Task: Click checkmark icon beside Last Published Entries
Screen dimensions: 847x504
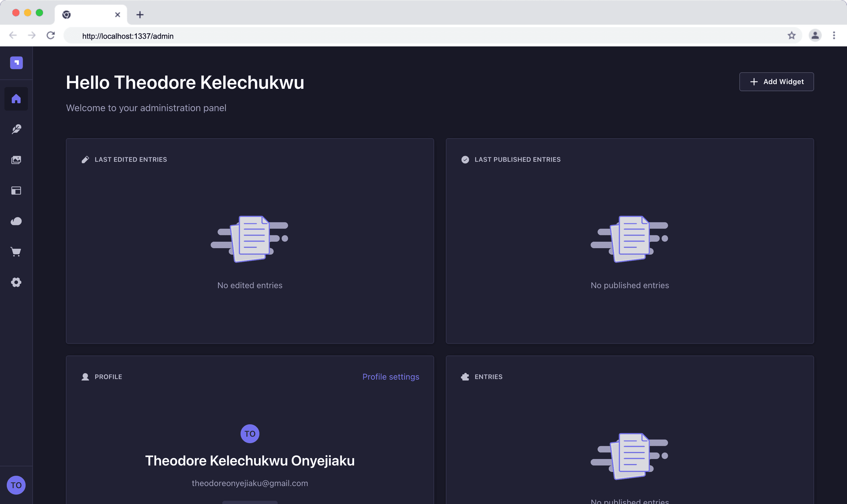Action: coord(465,160)
